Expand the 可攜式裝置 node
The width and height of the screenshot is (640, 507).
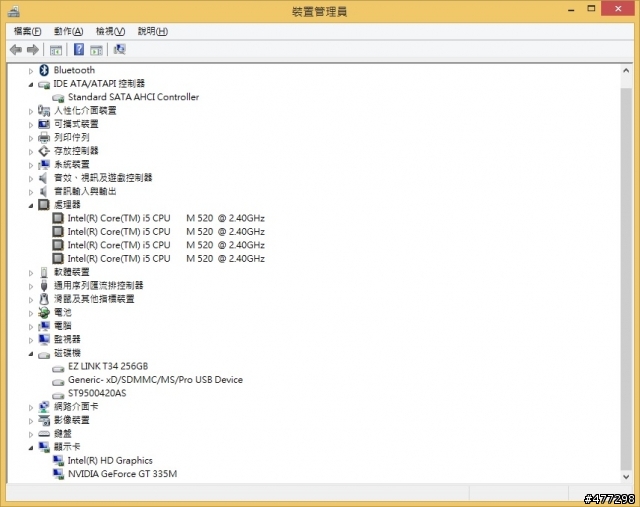(31, 125)
